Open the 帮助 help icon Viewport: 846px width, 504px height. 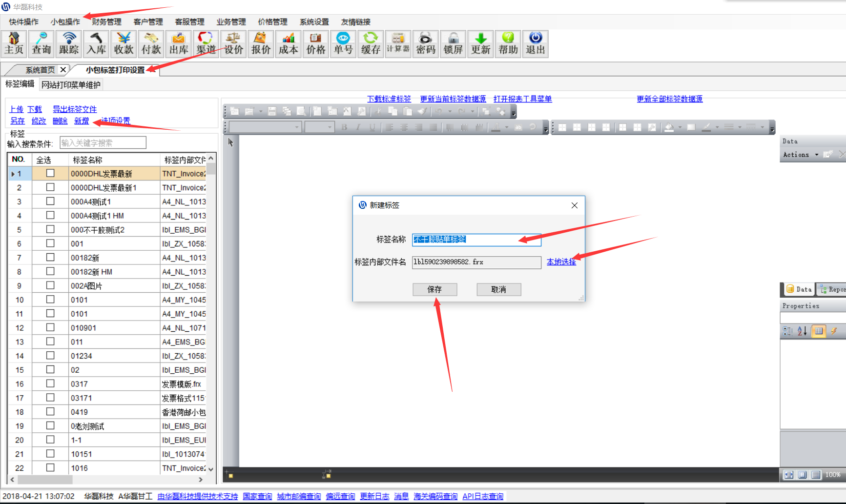pos(508,43)
